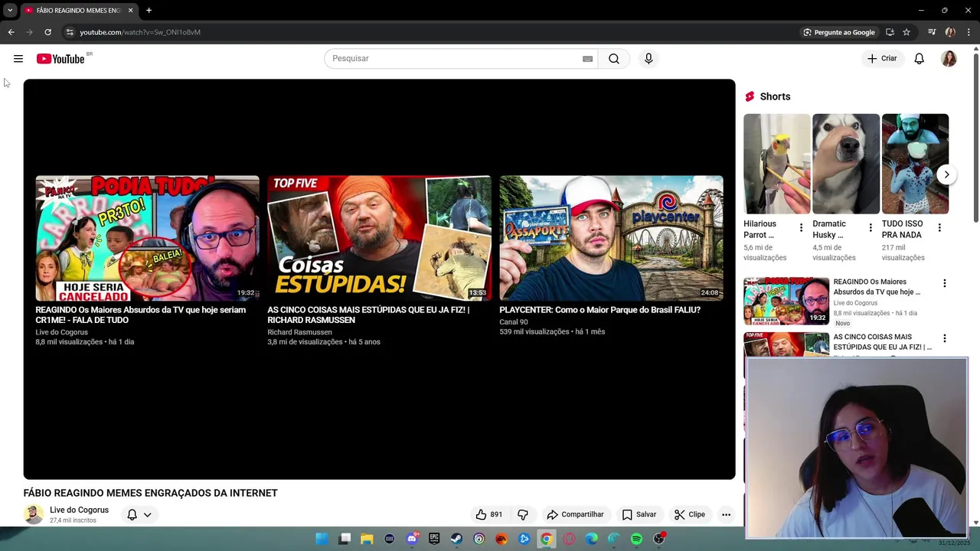Screen dimensions: 980x551
Task: Open the Criar menu
Action: (881, 59)
